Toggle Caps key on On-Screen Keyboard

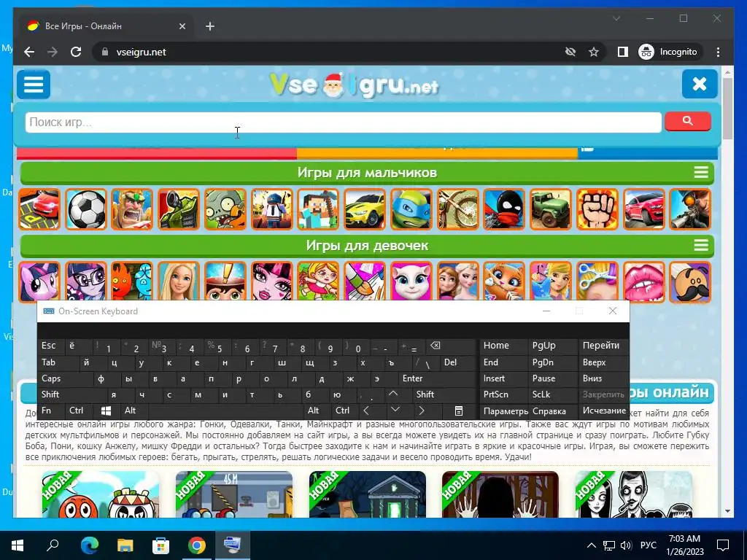(x=65, y=378)
